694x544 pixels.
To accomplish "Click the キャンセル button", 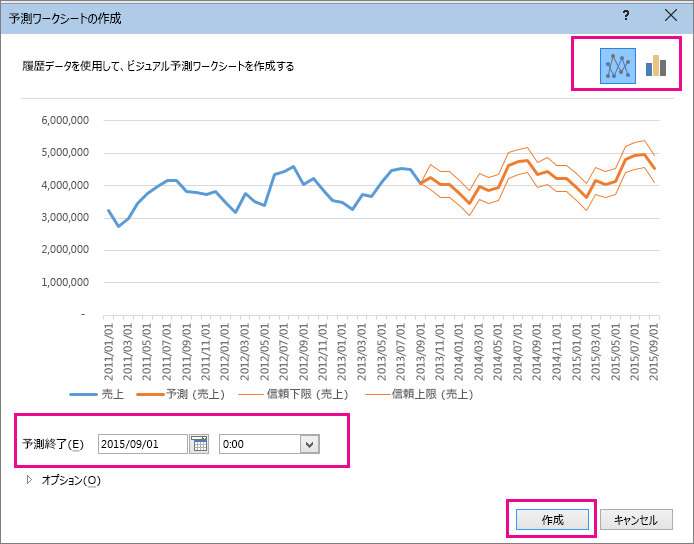I will [636, 520].
